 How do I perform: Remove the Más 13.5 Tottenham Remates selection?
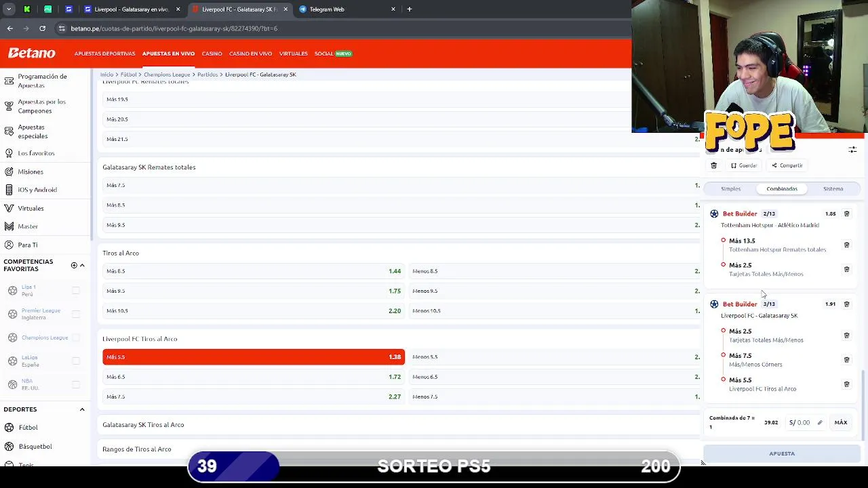tap(846, 245)
